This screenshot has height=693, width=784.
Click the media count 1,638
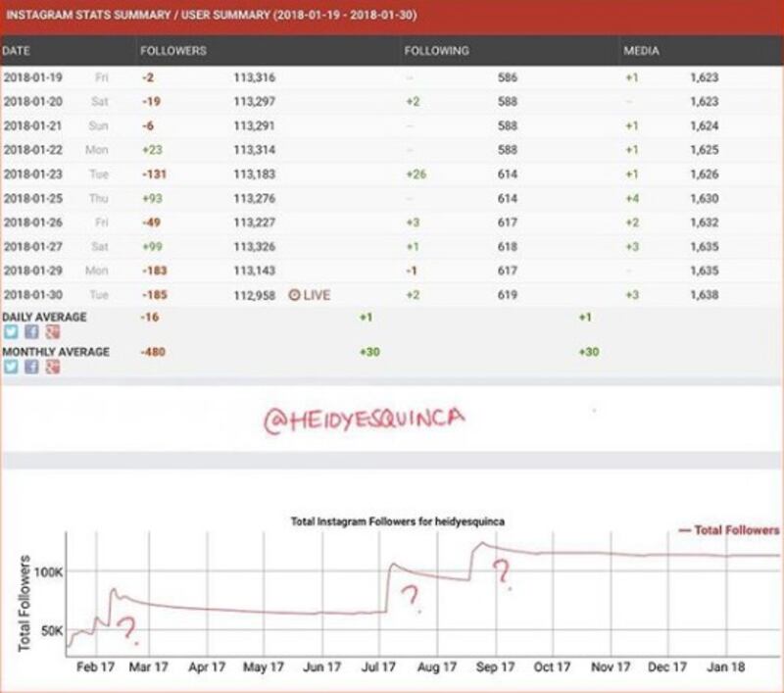click(704, 295)
